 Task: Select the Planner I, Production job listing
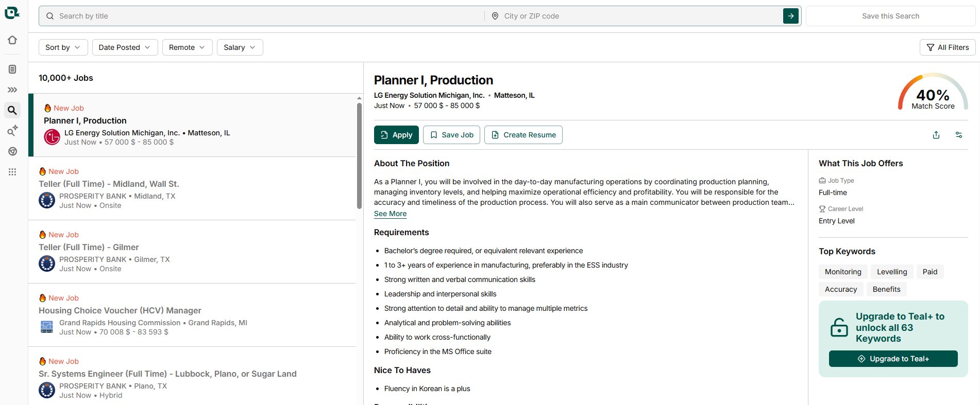[x=192, y=125]
